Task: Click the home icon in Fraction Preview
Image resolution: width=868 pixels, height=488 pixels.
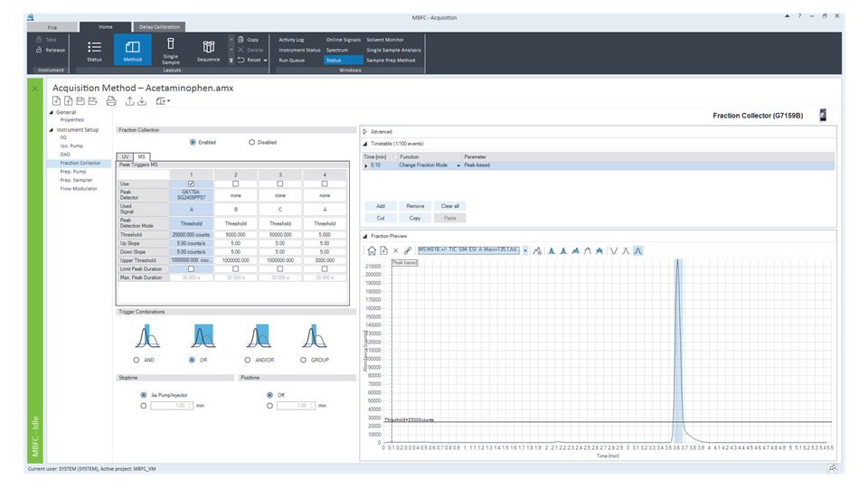Action: tap(371, 249)
